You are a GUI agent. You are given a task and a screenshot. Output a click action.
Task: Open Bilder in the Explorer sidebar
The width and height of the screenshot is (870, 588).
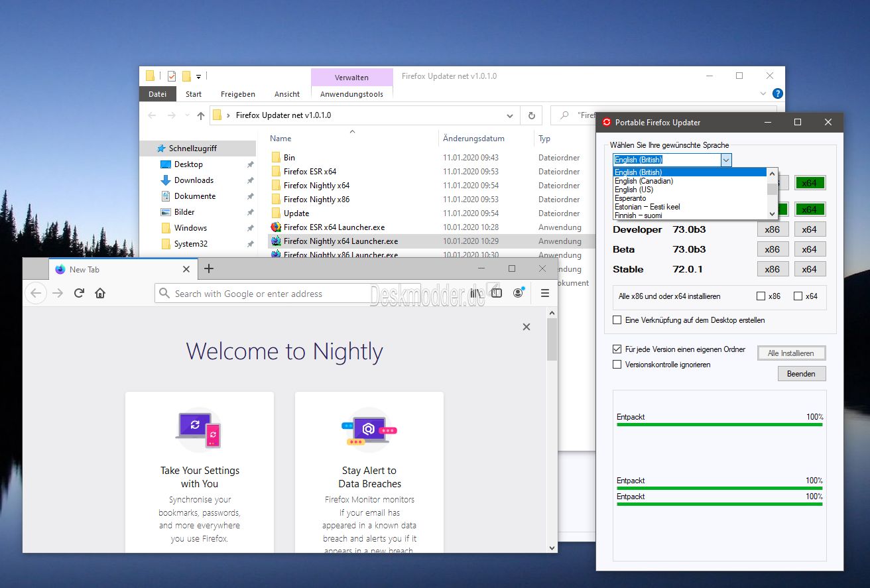coord(184,212)
